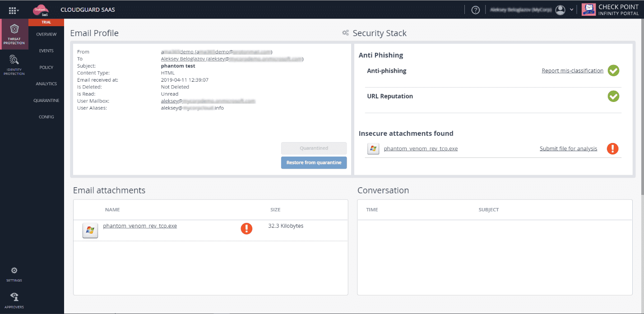Click Restore from quarantine button
This screenshot has height=314, width=644.
click(314, 162)
